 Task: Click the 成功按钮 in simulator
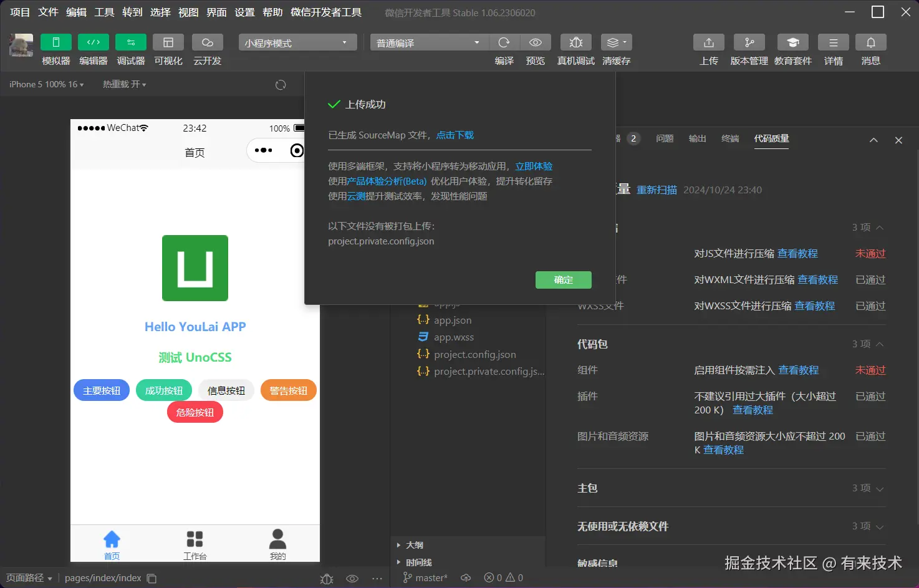point(164,390)
